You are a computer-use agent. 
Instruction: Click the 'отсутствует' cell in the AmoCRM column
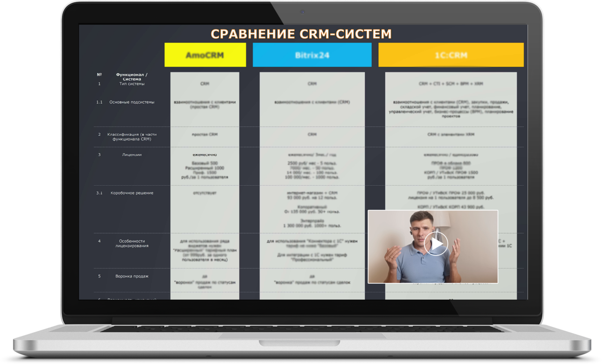tap(205, 193)
